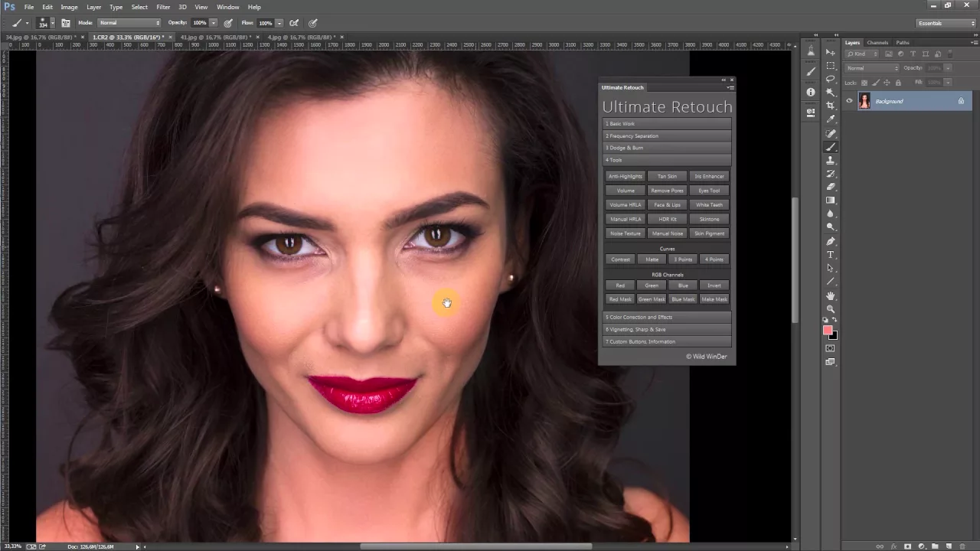Open the background color swatch

834,336
